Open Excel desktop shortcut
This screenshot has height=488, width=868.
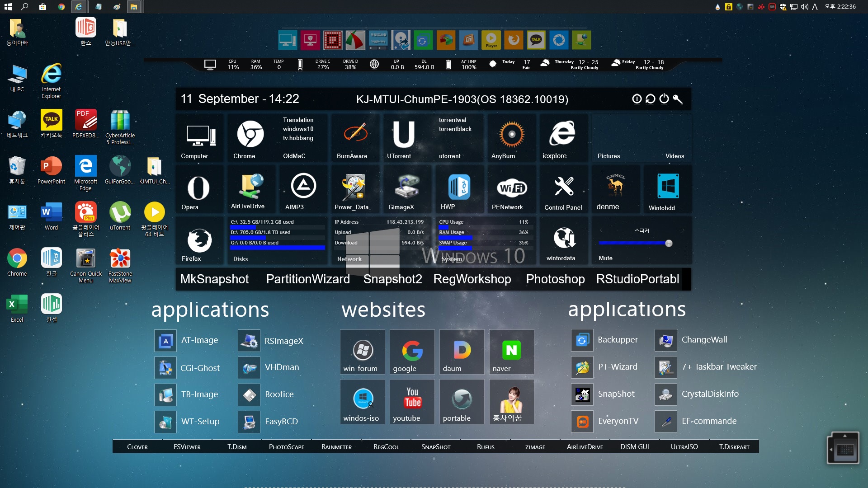(17, 308)
